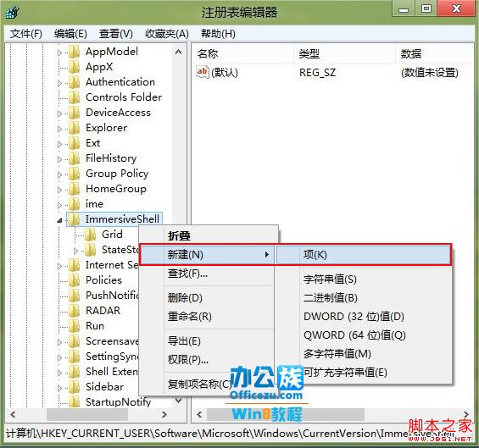Click the ab string icon of default value

(x=203, y=72)
